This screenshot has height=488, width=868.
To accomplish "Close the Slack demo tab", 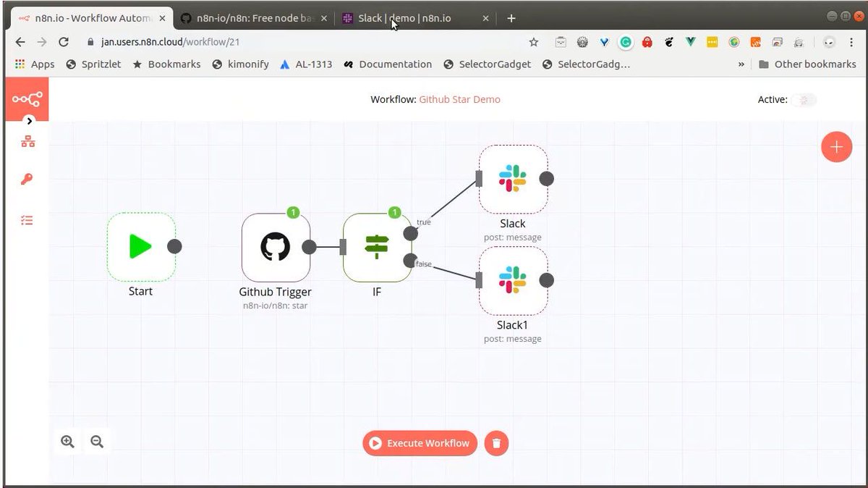I will (x=485, y=18).
